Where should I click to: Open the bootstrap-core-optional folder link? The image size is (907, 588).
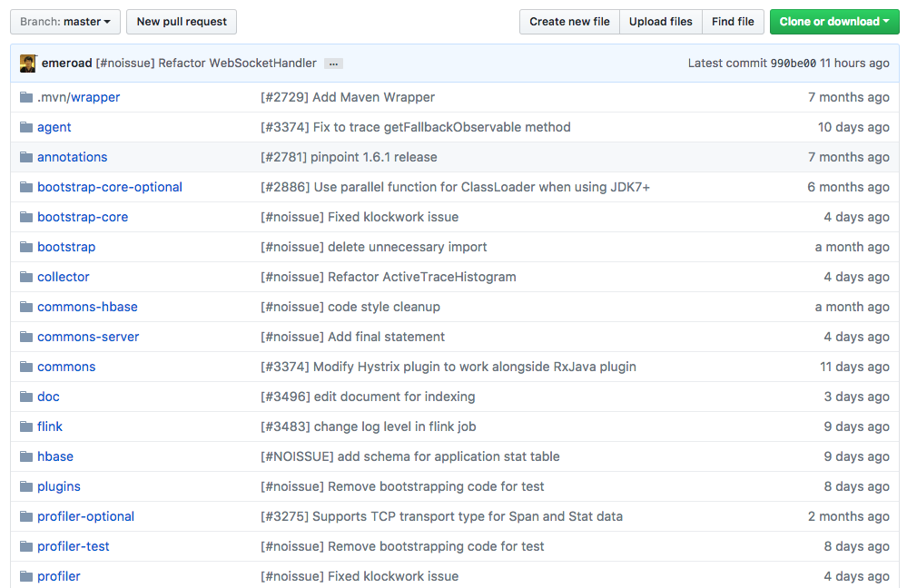(110, 187)
